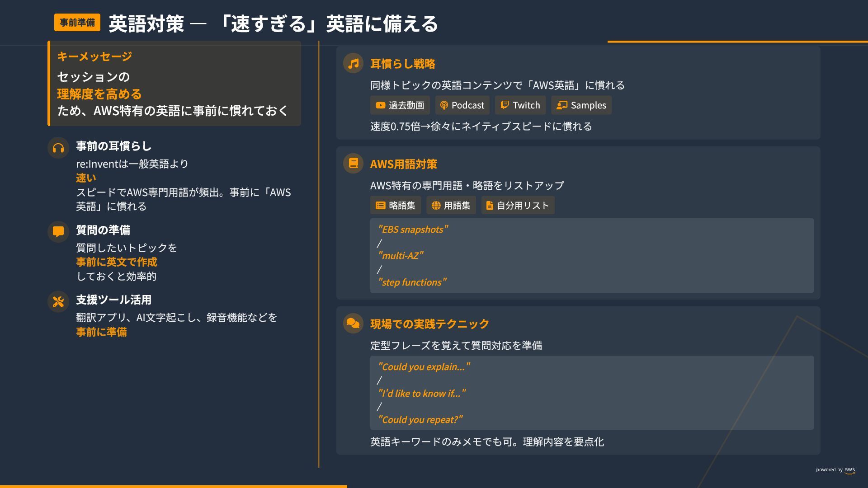The height and width of the screenshot is (488, 868).
Task: Click the comment icon beside 質問の準備
Action: tap(58, 232)
